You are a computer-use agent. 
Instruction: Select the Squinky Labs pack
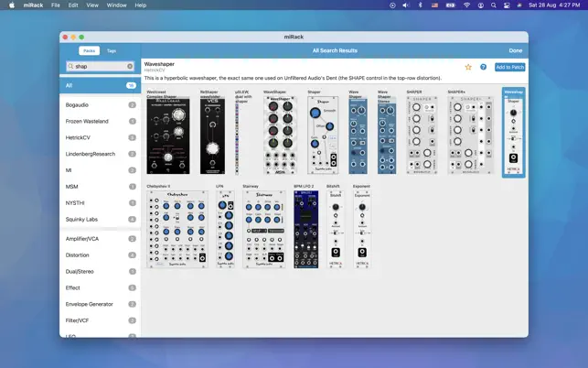pyautogui.click(x=100, y=220)
